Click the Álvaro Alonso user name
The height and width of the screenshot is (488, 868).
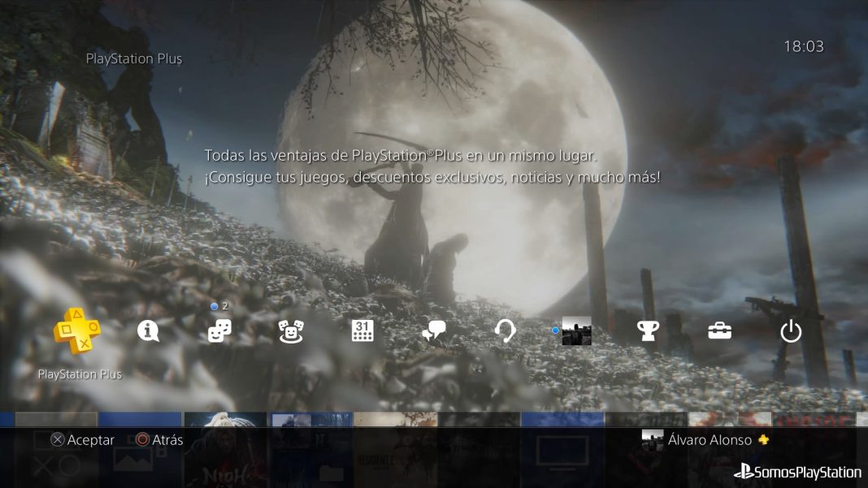point(710,440)
